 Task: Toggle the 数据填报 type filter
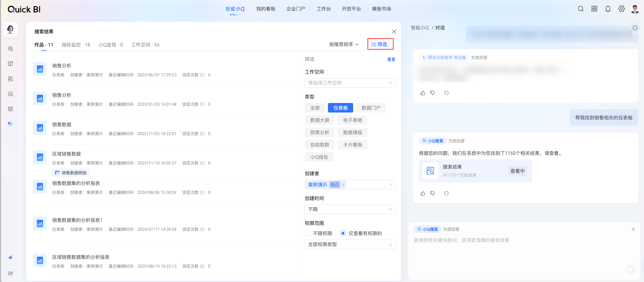[352, 133]
